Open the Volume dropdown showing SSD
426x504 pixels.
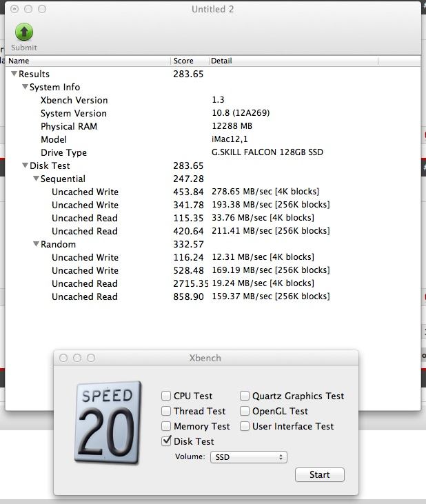click(x=249, y=456)
